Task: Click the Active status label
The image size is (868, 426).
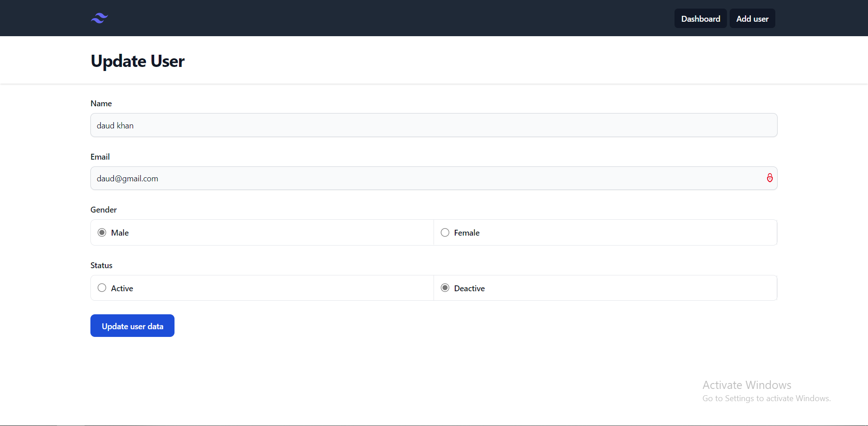Action: 122,288
